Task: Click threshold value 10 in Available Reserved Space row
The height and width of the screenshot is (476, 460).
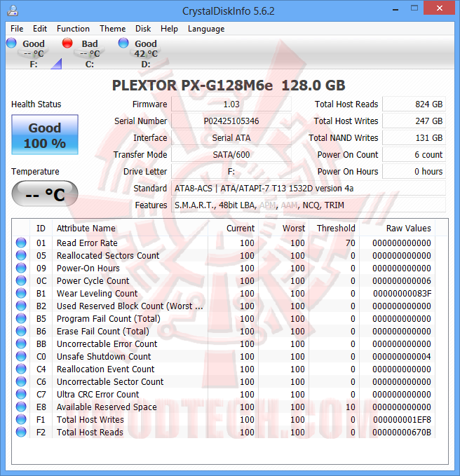Action: coord(351,407)
